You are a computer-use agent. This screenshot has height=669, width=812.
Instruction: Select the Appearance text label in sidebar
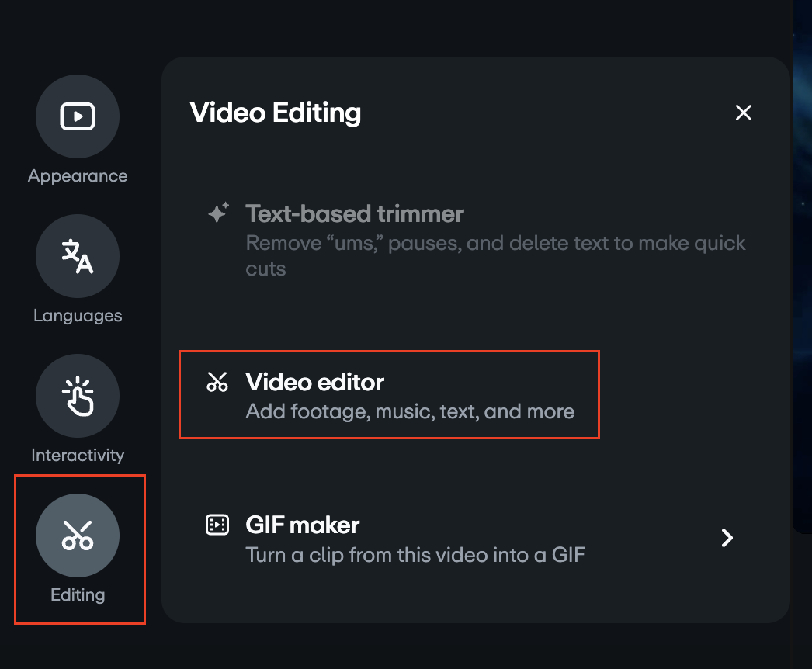pos(78,176)
